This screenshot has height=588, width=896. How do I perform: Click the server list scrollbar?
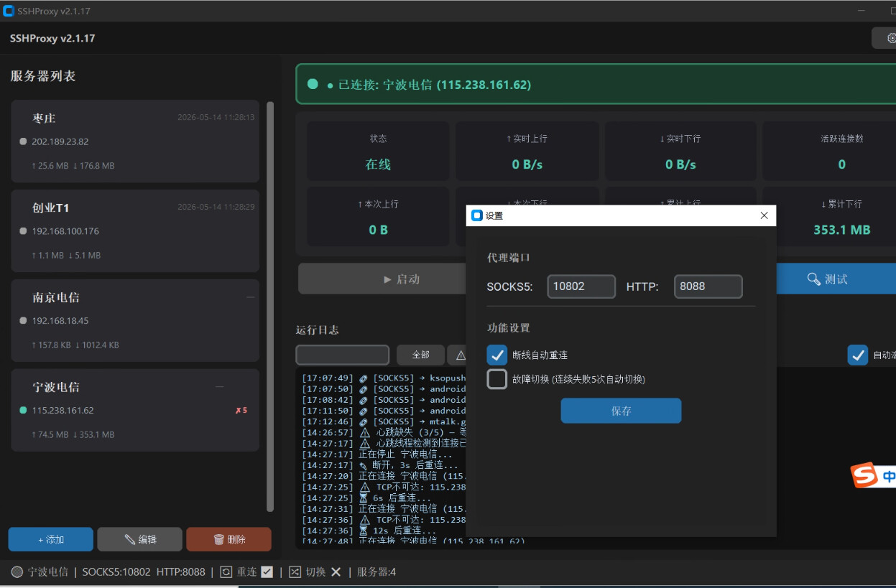[x=270, y=307]
